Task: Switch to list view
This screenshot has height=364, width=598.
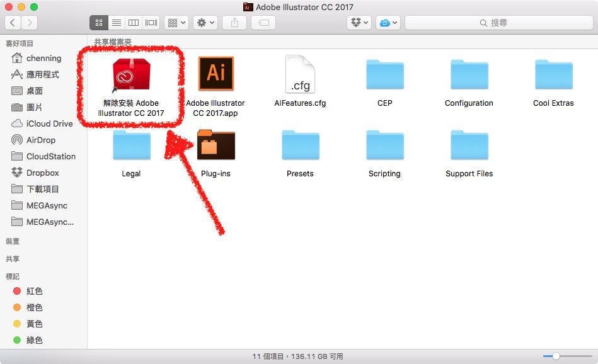Action: [x=117, y=23]
